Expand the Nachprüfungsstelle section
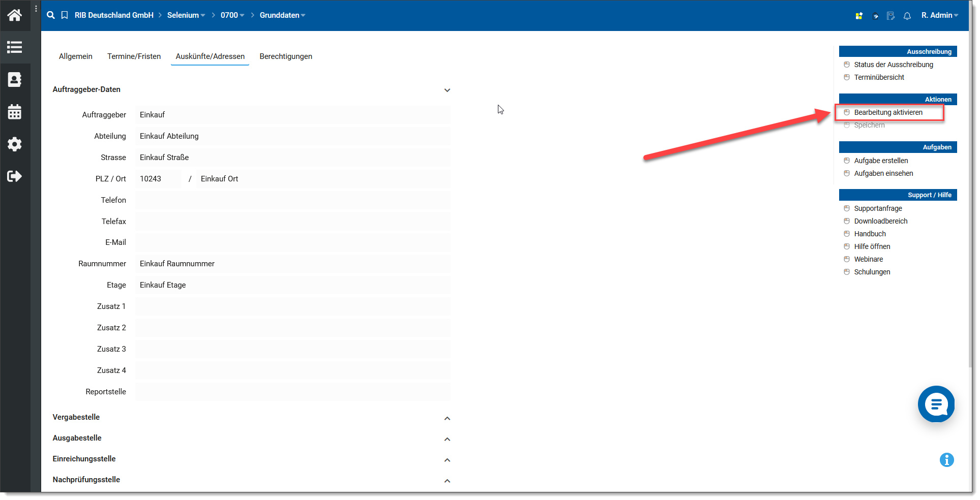The width and height of the screenshot is (980, 500). point(447,481)
